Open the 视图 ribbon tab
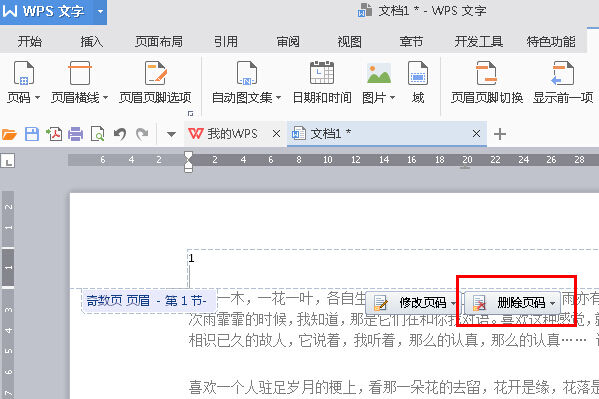 tap(350, 41)
